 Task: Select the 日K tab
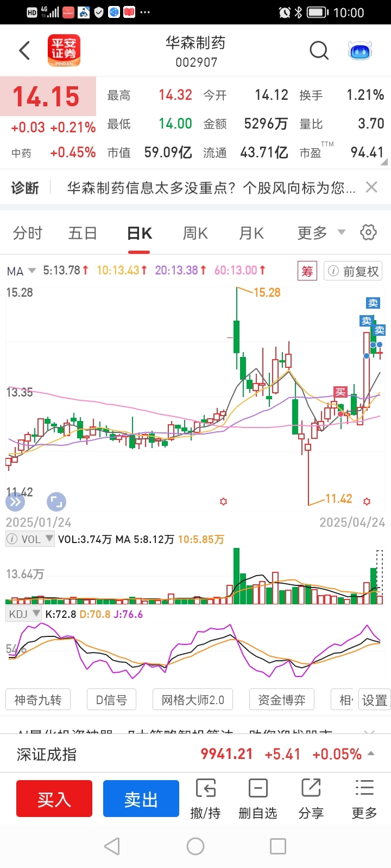pos(140,233)
